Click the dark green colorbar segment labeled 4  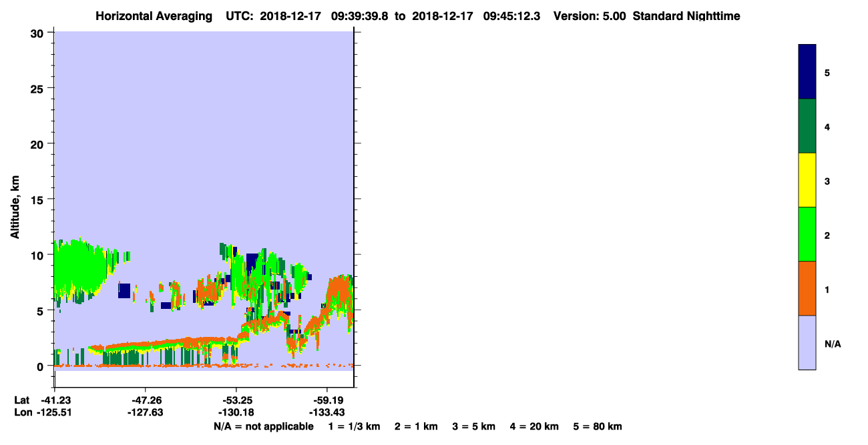click(807, 126)
